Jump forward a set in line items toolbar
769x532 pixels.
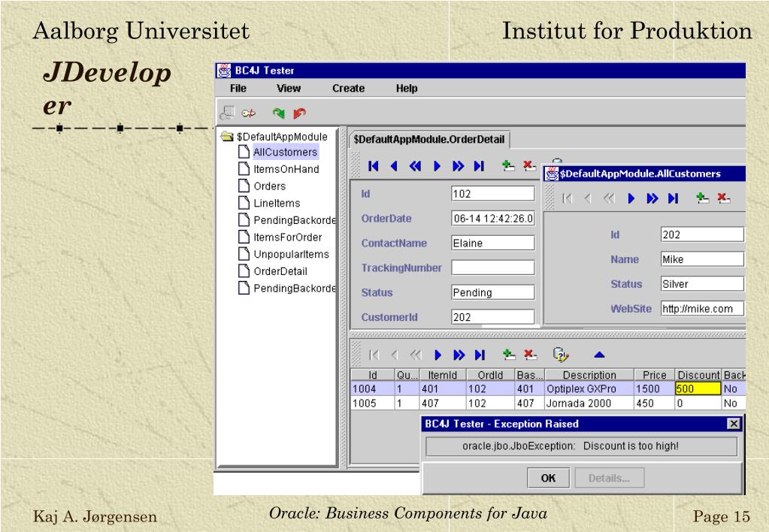(x=459, y=355)
